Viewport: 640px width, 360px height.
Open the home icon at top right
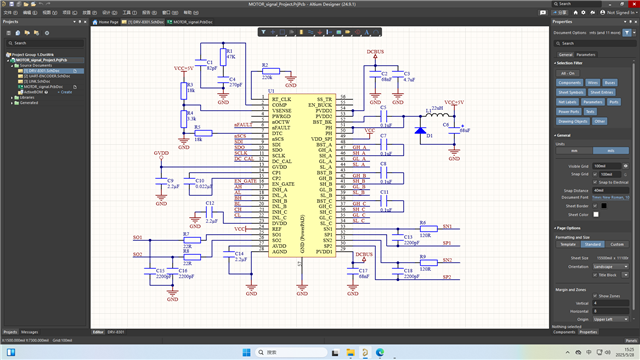pos(576,13)
